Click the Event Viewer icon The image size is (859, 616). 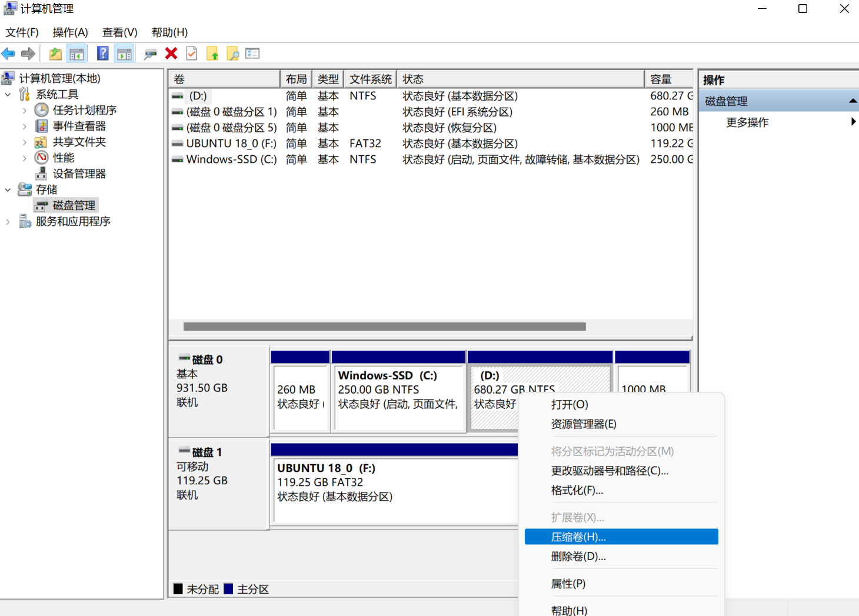41,126
